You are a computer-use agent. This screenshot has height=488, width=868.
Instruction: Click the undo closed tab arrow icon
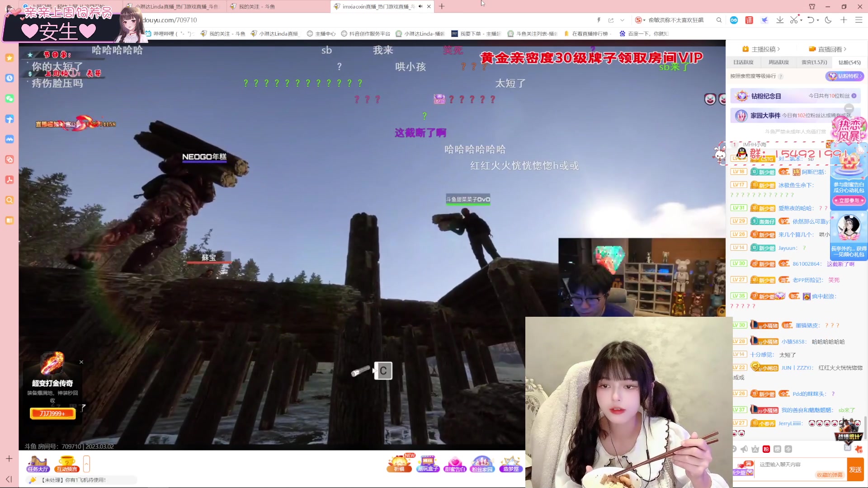(x=811, y=20)
